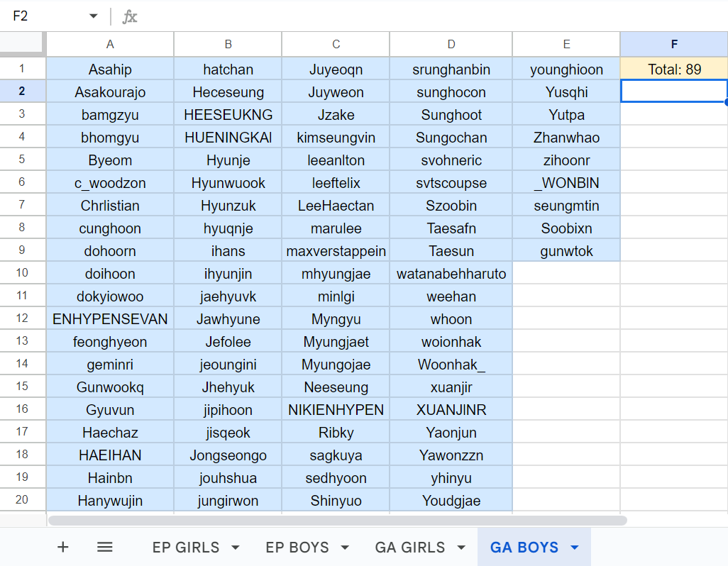This screenshot has height=566, width=728.
Task: Switch to the EP GIRLS sheet tab
Action: point(186,548)
